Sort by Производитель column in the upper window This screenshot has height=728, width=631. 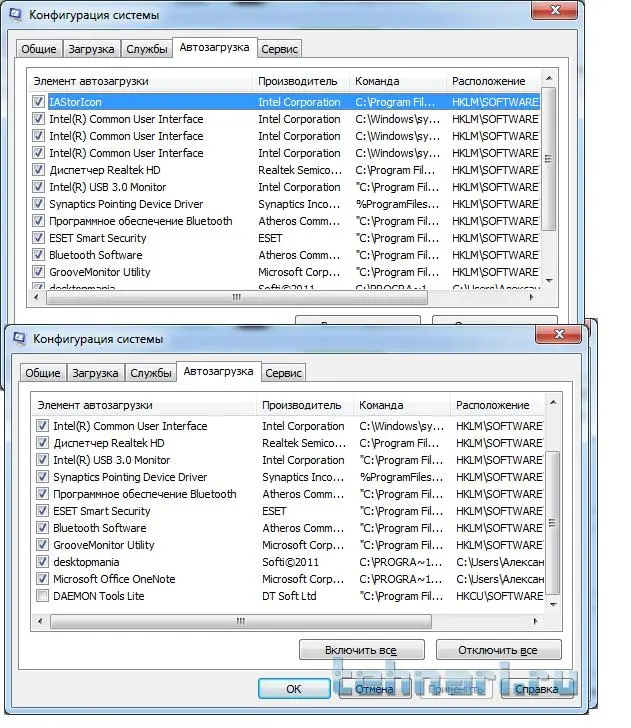click(x=300, y=81)
